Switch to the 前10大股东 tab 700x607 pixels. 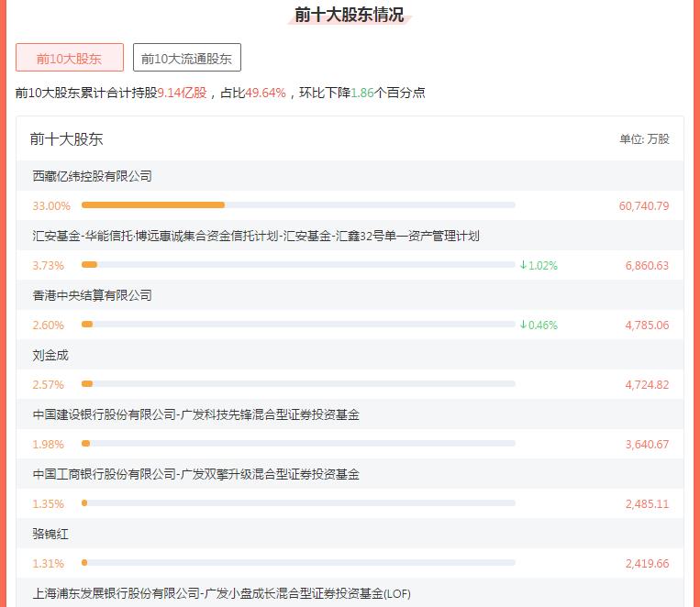(x=70, y=58)
